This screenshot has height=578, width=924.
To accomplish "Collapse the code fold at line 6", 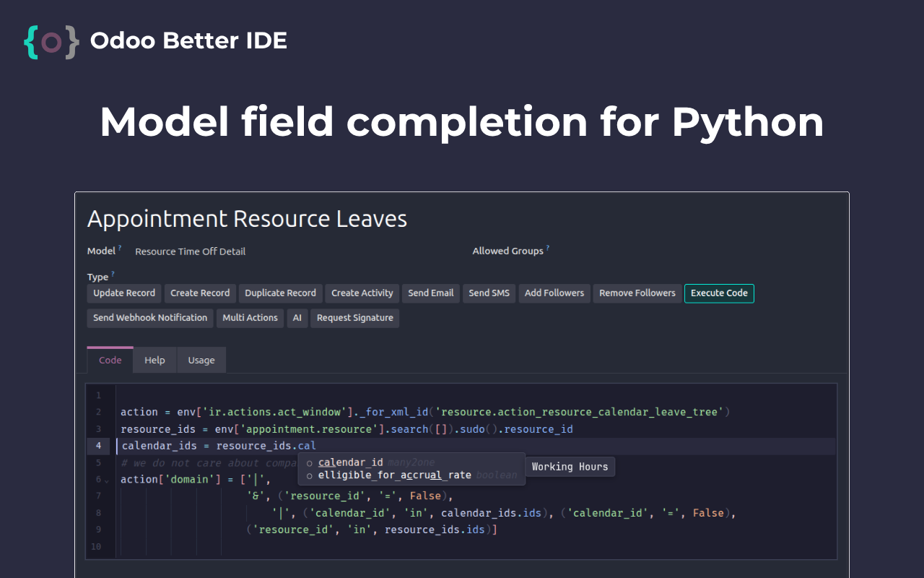I will click(107, 480).
